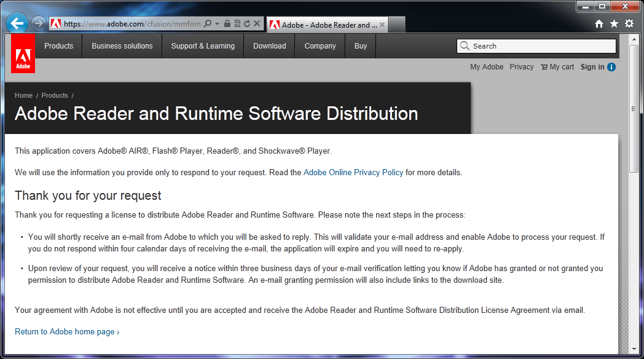
Task: Open the Products menu
Action: point(58,45)
